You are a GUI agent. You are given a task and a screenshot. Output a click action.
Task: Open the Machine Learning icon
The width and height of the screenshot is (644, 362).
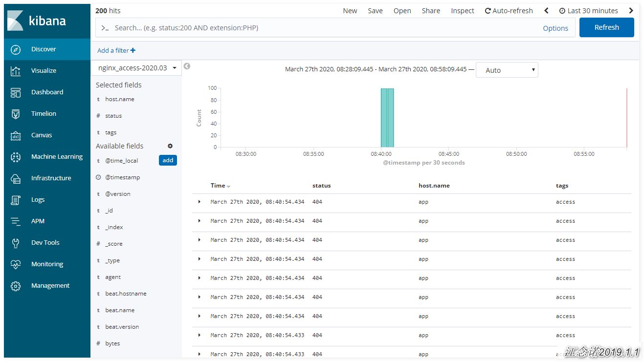(16, 157)
